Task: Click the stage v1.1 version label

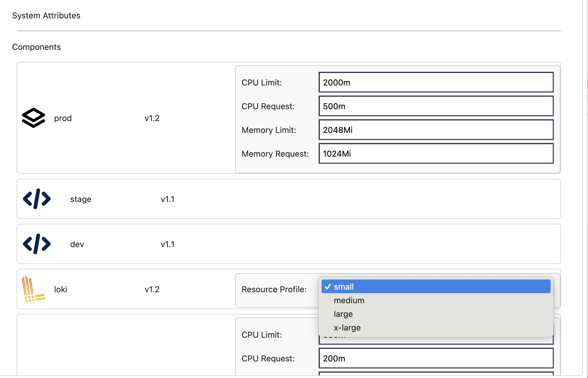Action: pyautogui.click(x=168, y=199)
